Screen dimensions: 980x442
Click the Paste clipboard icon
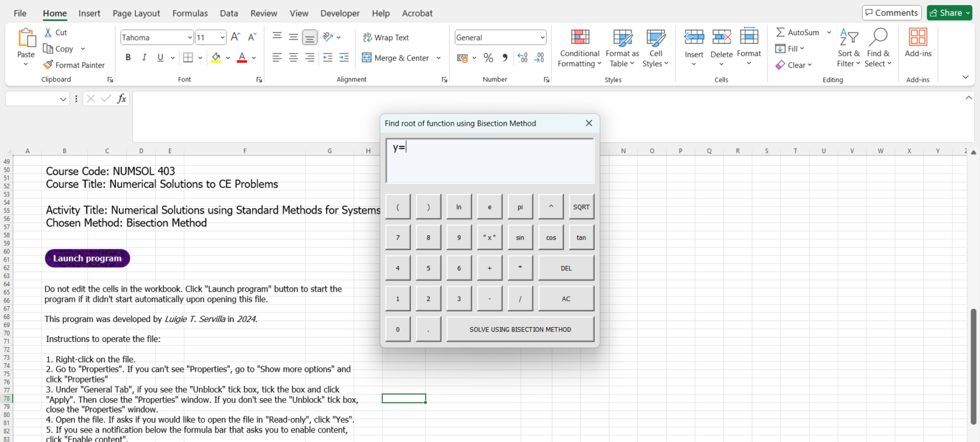26,38
